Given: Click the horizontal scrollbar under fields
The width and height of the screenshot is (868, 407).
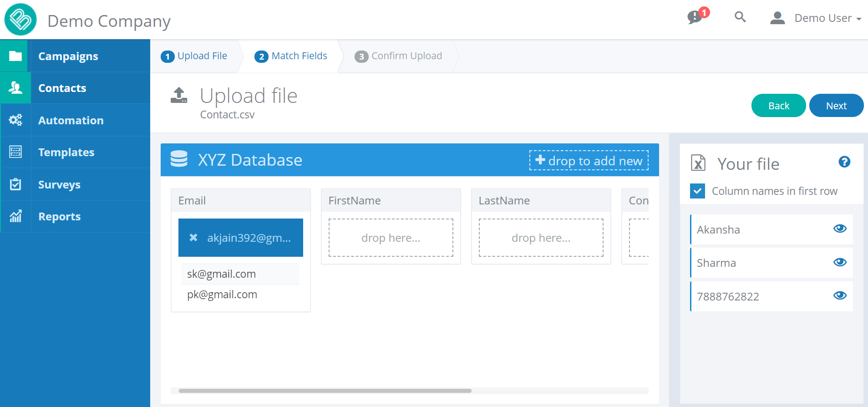Looking at the screenshot, I should click(x=325, y=391).
